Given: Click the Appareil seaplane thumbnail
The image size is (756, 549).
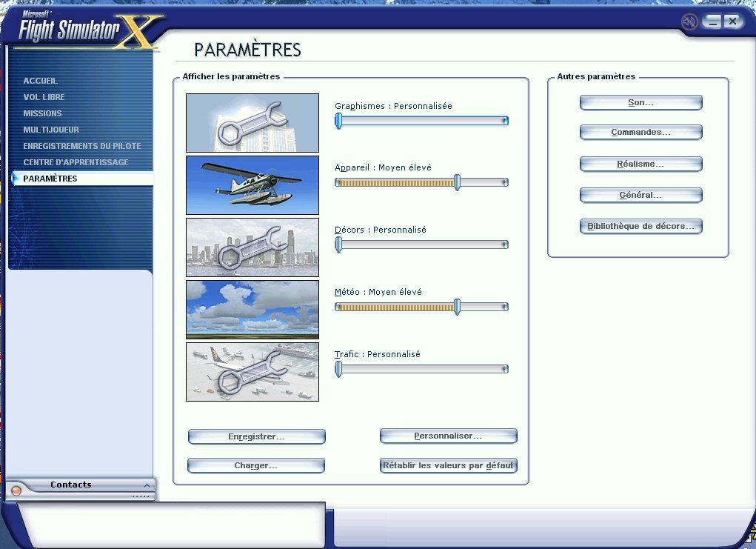Looking at the screenshot, I should pyautogui.click(x=252, y=185).
